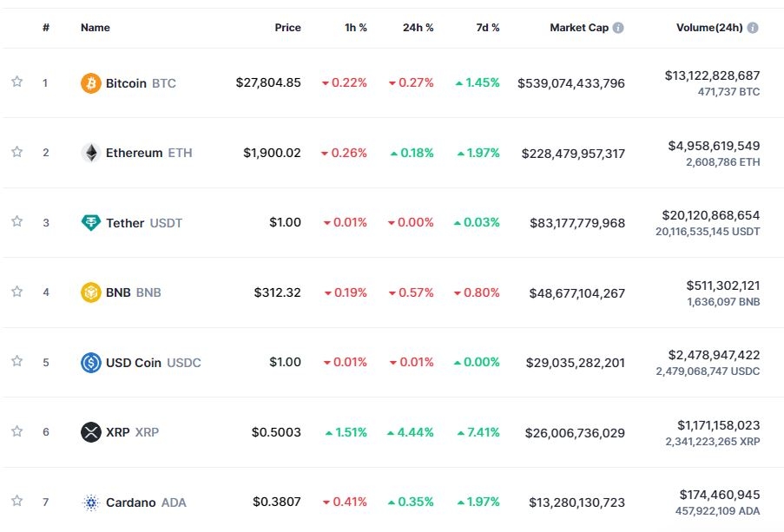Sort the table by Price column
This screenshot has width=784, height=532.
[x=287, y=28]
